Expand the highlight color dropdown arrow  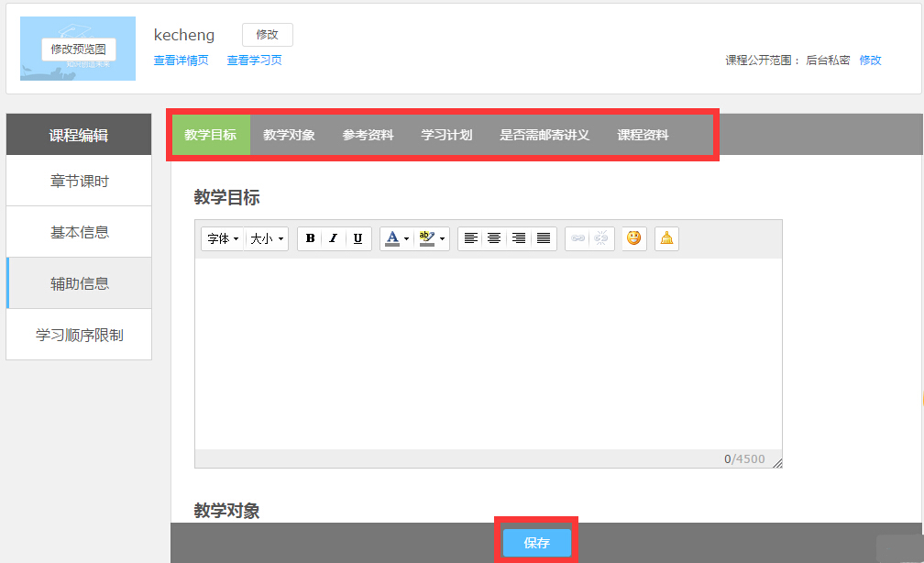[443, 239]
